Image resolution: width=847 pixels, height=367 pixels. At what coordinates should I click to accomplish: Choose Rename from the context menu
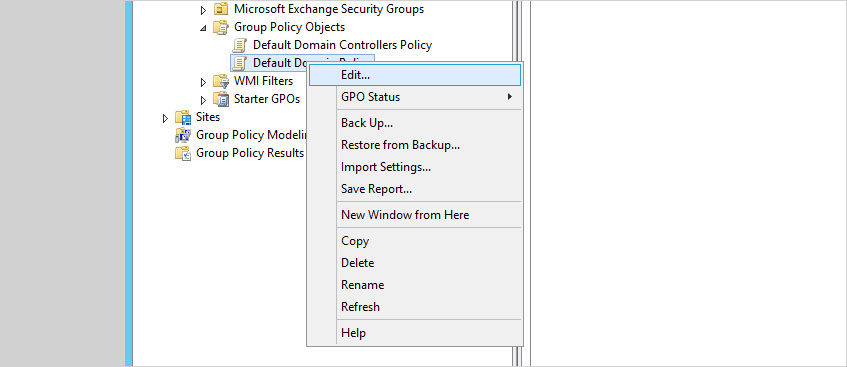[414, 285]
